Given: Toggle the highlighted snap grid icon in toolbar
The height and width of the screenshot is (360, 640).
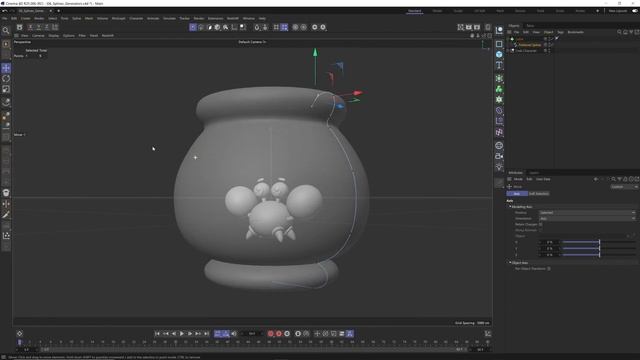Looking at the screenshot, I should [x=284, y=27].
